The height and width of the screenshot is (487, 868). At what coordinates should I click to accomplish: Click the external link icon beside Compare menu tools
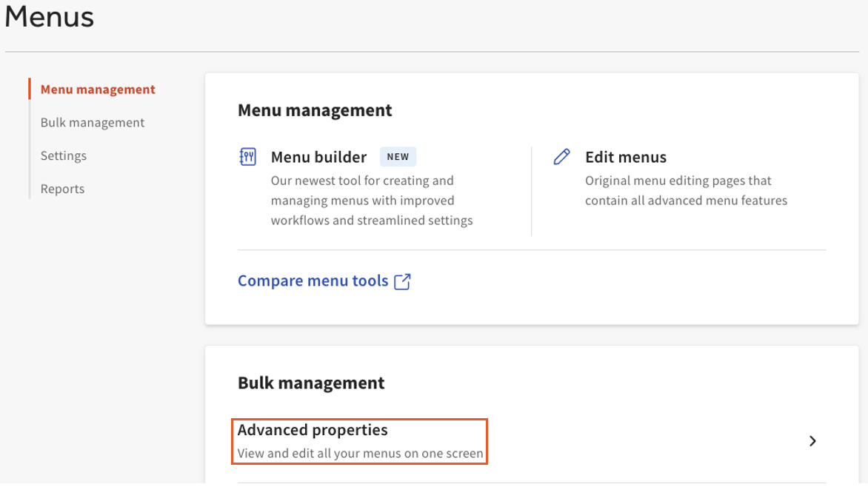(402, 281)
